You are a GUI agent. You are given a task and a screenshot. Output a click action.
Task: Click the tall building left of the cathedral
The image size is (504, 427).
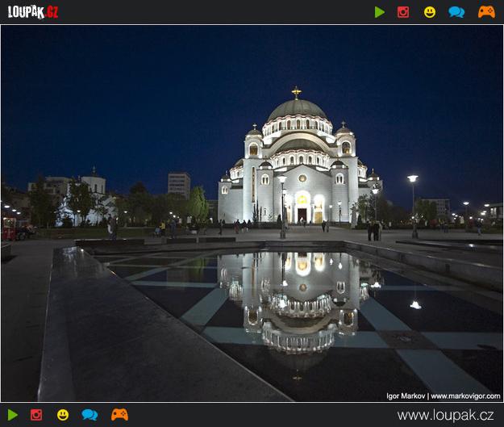tap(179, 185)
